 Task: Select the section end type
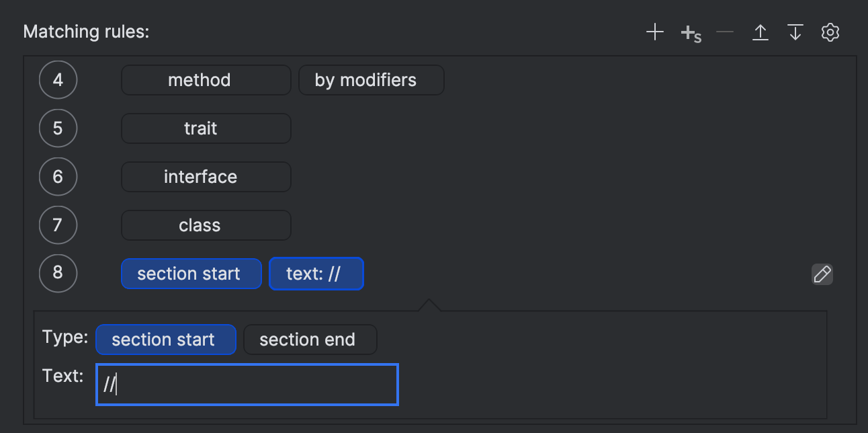(x=310, y=340)
